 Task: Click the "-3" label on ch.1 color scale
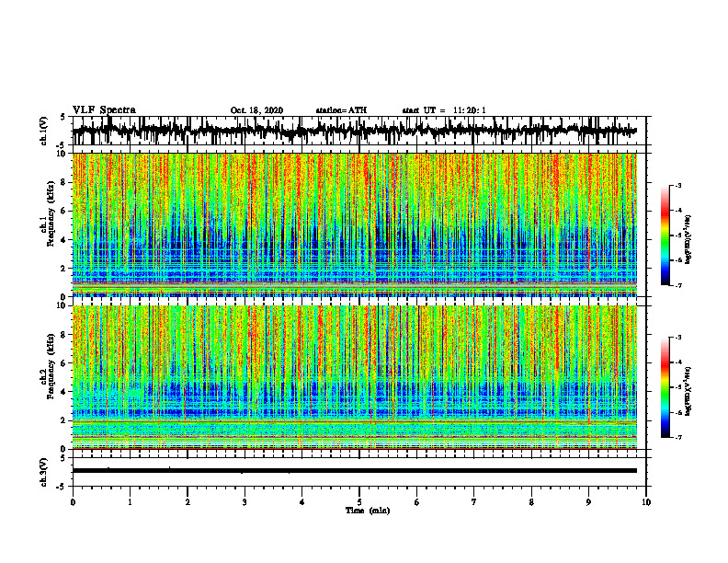(x=678, y=185)
